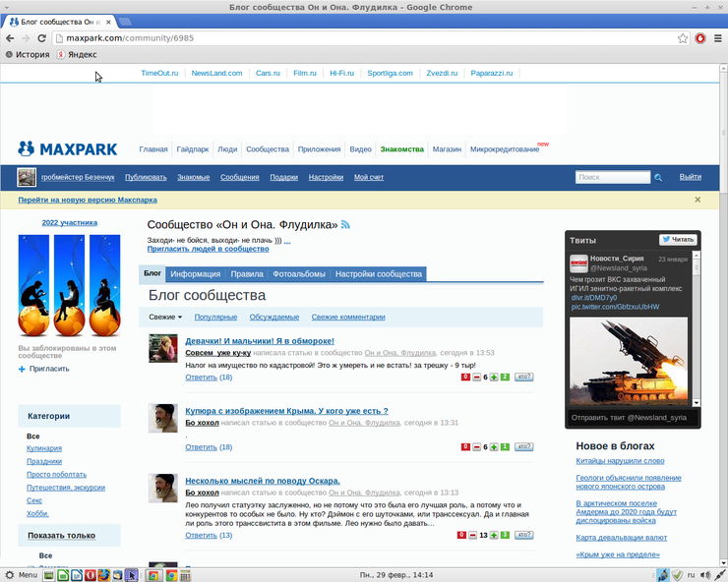Click the red minus vote on Оскар post
The image size is (728, 582).
click(473, 536)
